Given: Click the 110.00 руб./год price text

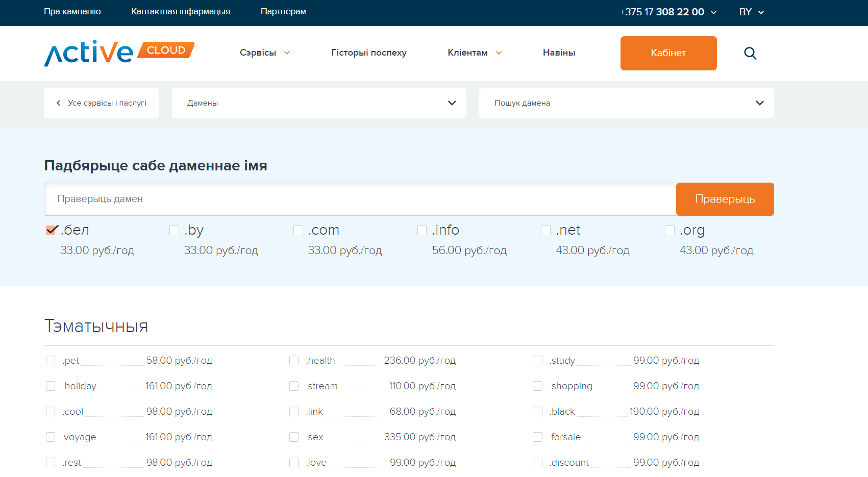Looking at the screenshot, I should point(423,386).
